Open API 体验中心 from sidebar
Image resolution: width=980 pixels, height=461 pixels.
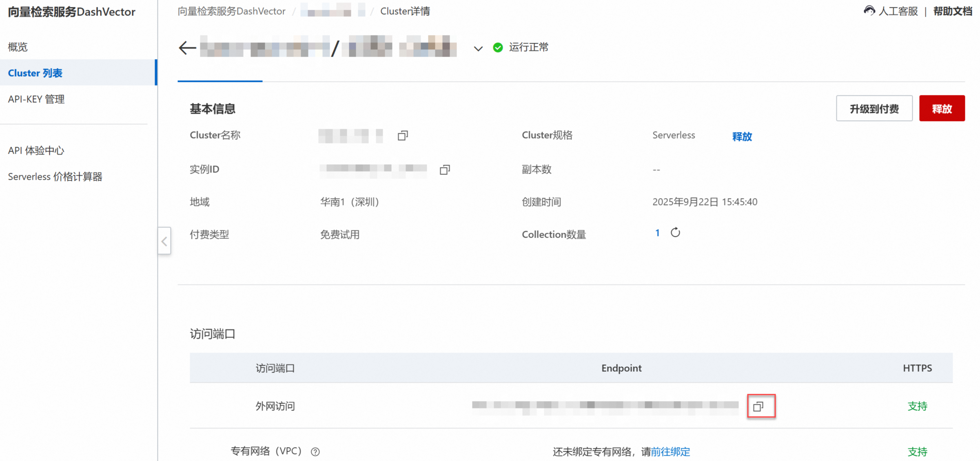(36, 150)
